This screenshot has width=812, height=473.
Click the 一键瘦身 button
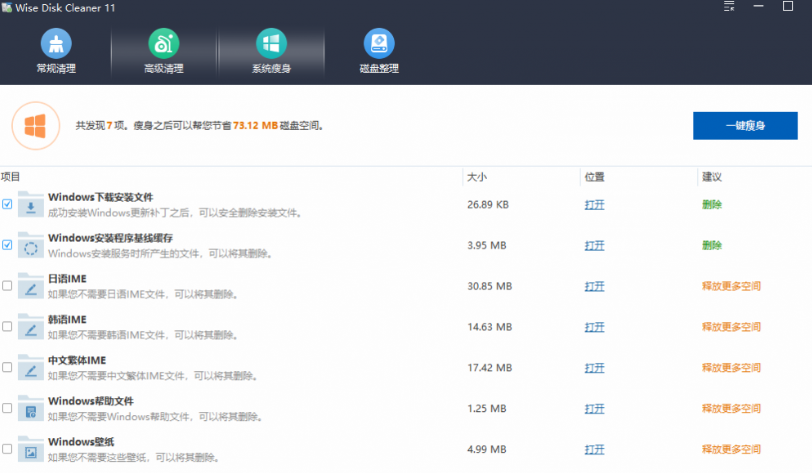[745, 125]
